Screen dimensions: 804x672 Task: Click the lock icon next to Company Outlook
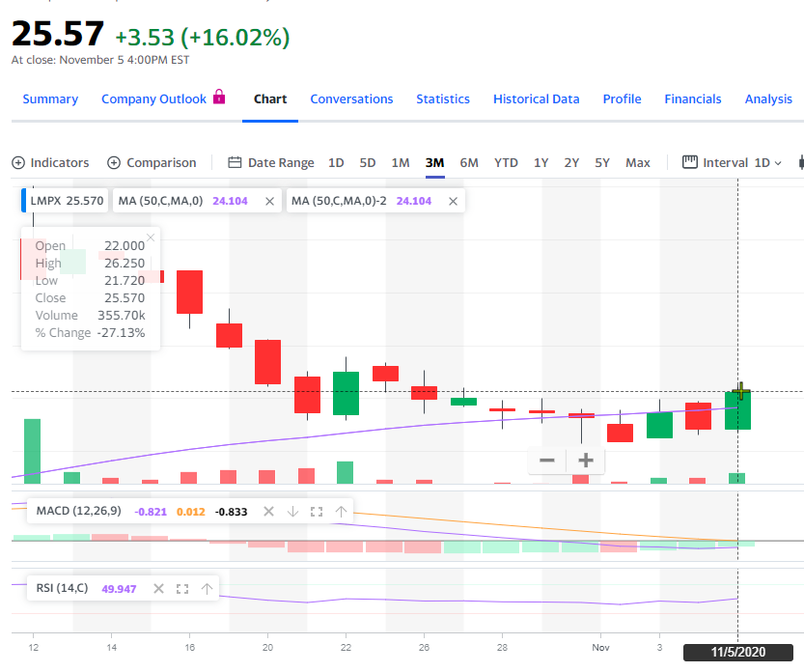pyautogui.click(x=219, y=98)
